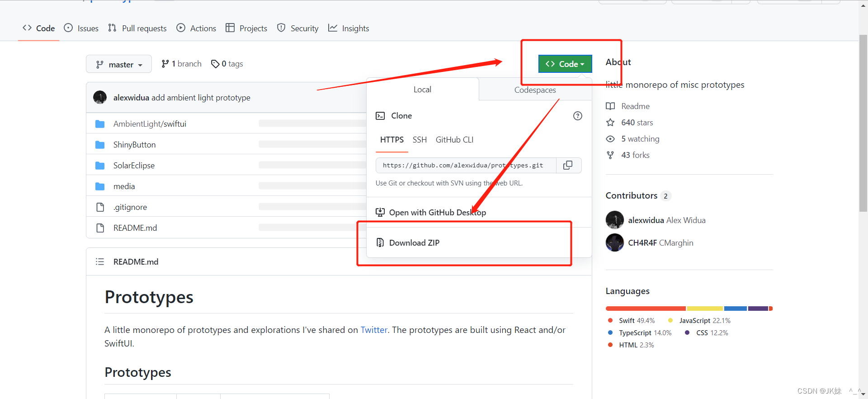Select the SSH clone option
Viewport: 868px width, 399px height.
click(x=420, y=140)
